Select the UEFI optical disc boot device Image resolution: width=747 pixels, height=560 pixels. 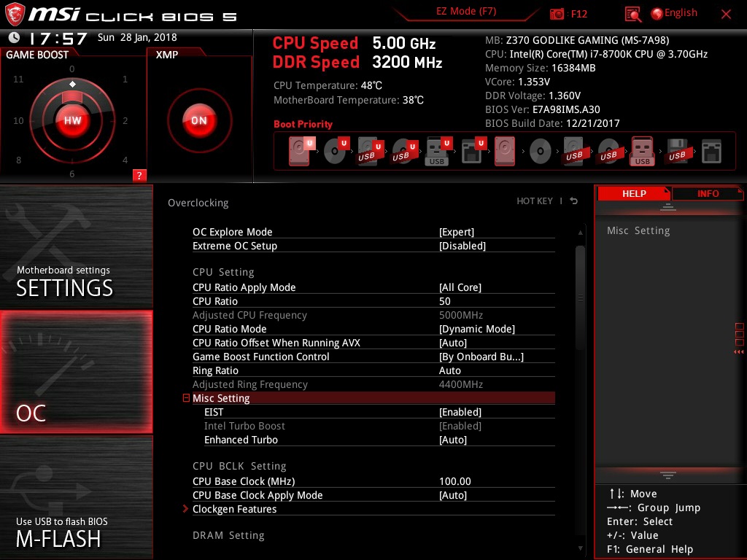point(336,151)
